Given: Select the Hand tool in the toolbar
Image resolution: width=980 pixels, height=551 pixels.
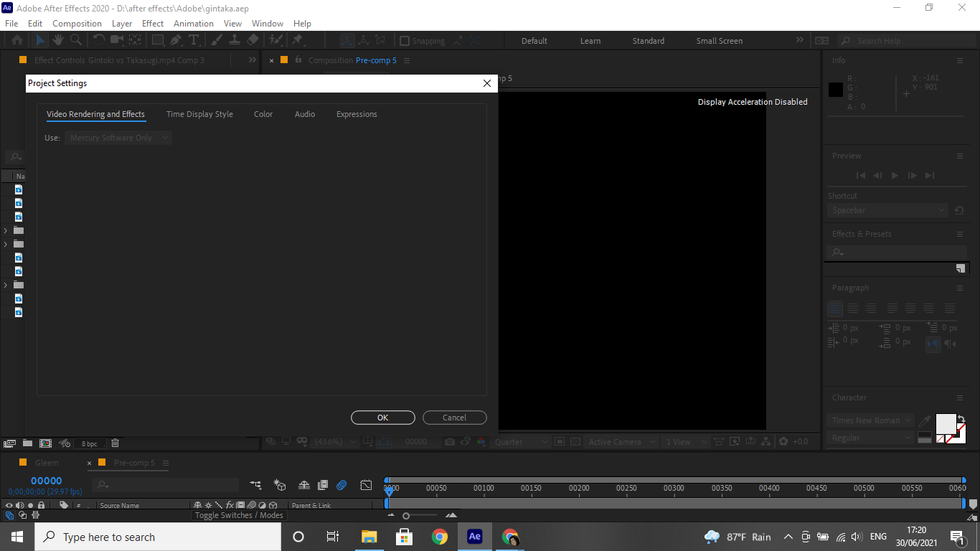Looking at the screenshot, I should click(x=57, y=40).
